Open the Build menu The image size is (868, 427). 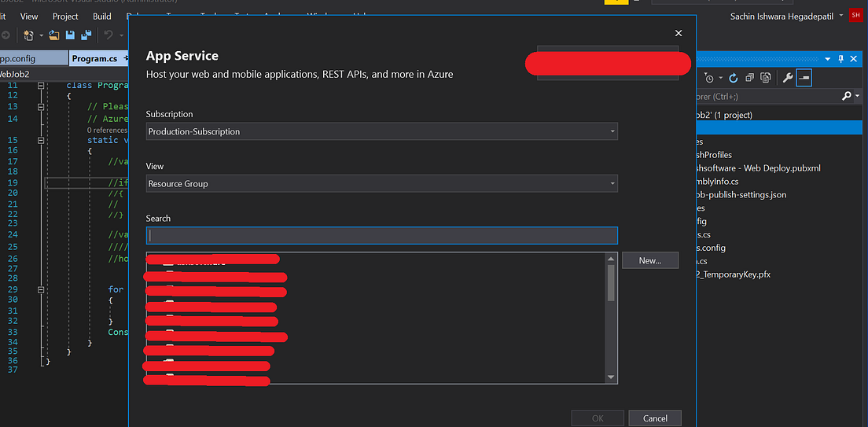pos(102,16)
